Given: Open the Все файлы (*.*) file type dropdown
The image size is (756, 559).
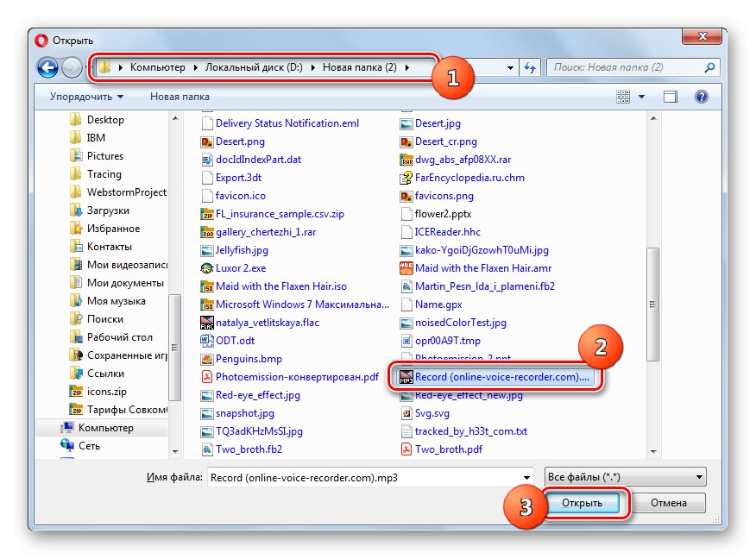Looking at the screenshot, I should pyautogui.click(x=626, y=477).
